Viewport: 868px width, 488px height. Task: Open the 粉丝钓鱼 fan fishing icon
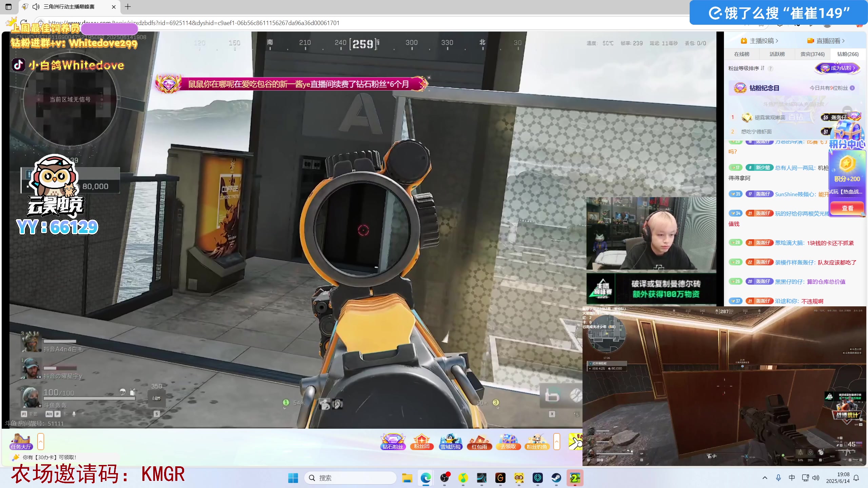[537, 441]
